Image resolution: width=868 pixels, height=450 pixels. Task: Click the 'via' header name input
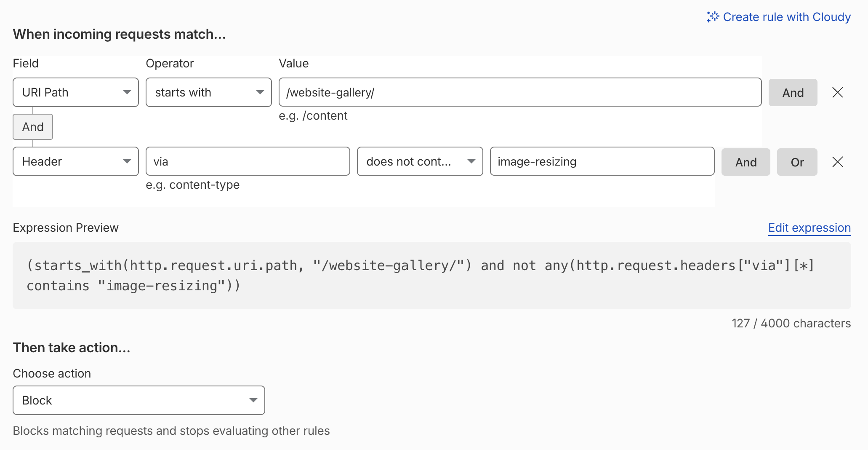point(248,161)
